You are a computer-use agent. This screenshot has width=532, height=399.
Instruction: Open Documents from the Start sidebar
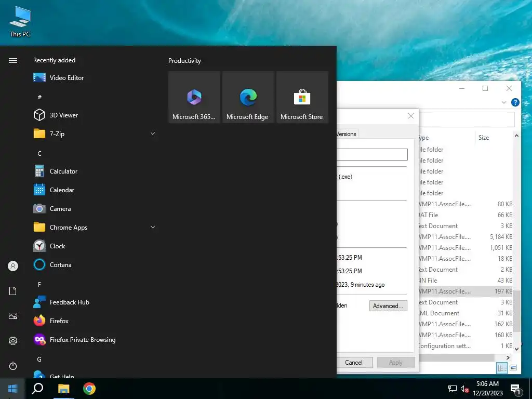(x=13, y=291)
